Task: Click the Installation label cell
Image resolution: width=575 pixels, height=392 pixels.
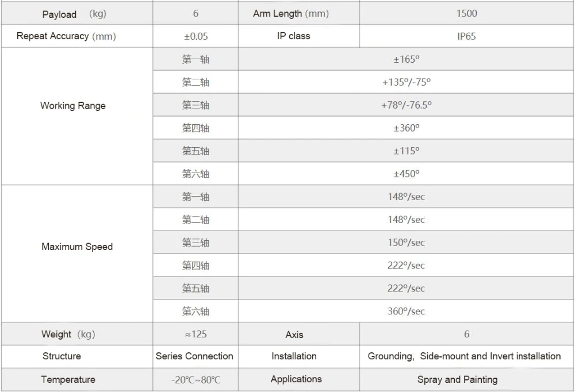Action: (x=299, y=356)
